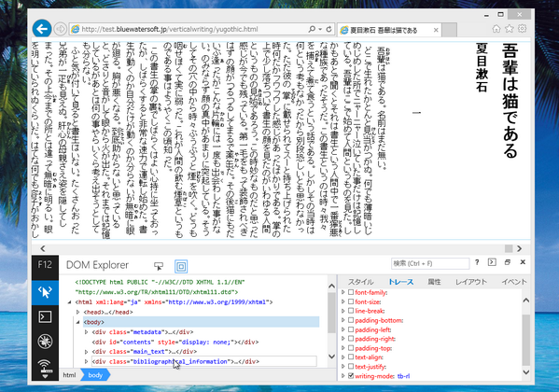Toggle the padding-bottom checkbox

point(351,320)
